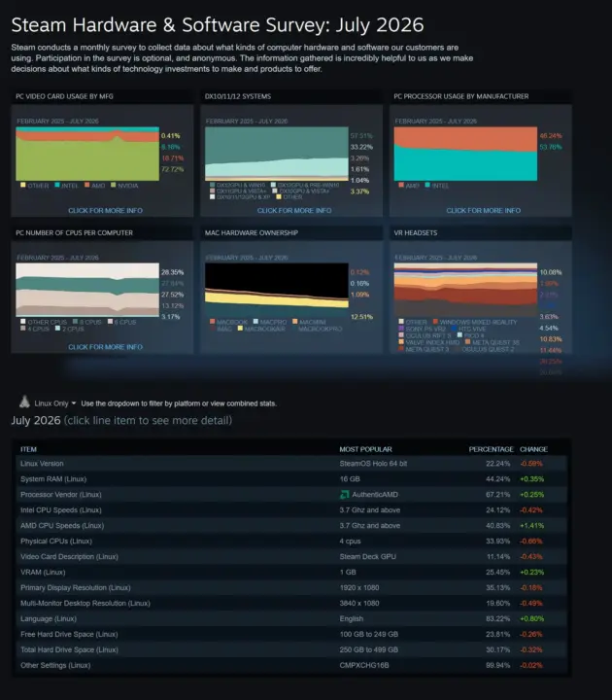
Task: Click the HTC VIVE blue legend swatch
Action: point(454,329)
